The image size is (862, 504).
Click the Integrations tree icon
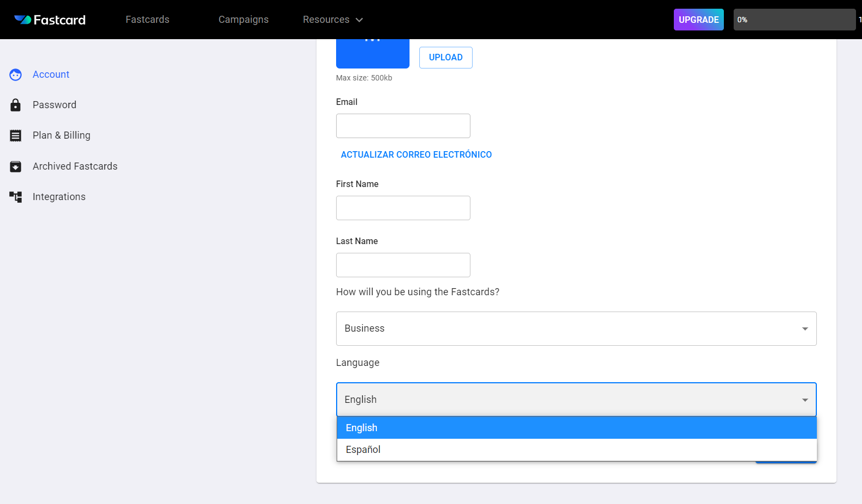point(16,197)
